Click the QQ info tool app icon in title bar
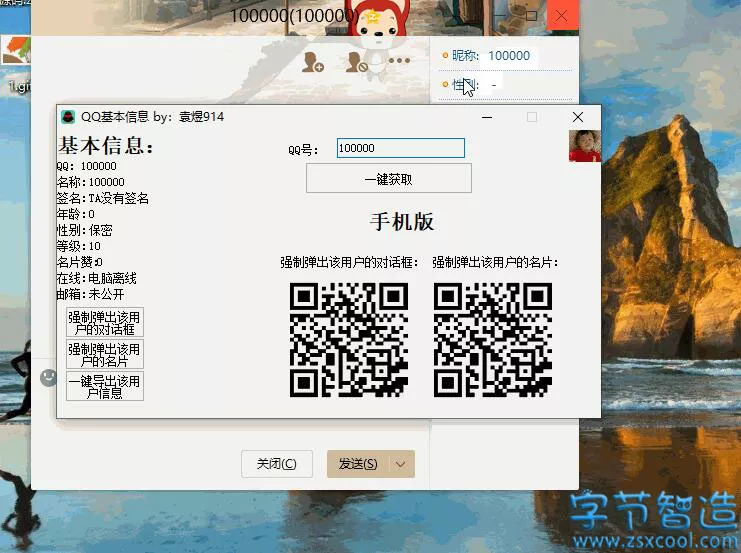Screen dimensions: 741x553 click(69, 117)
